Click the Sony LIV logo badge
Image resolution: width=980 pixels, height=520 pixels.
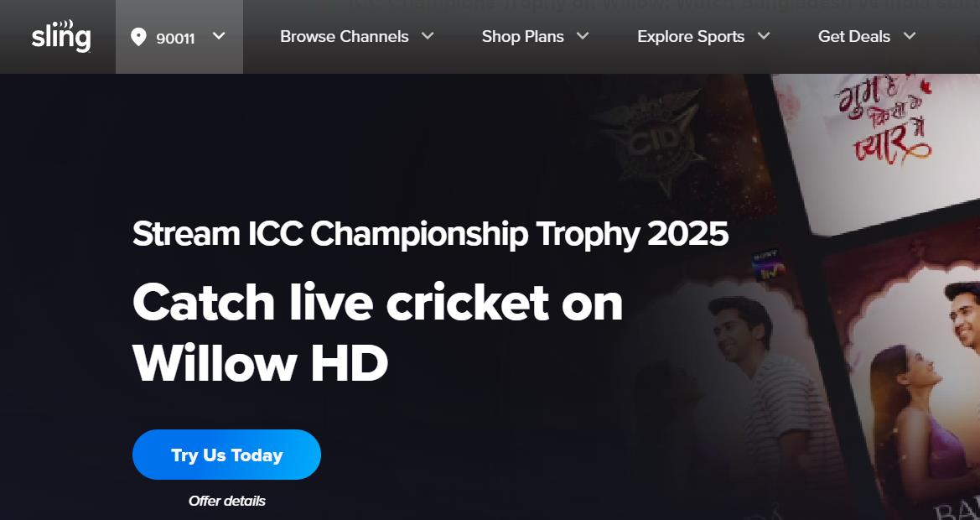point(767,264)
